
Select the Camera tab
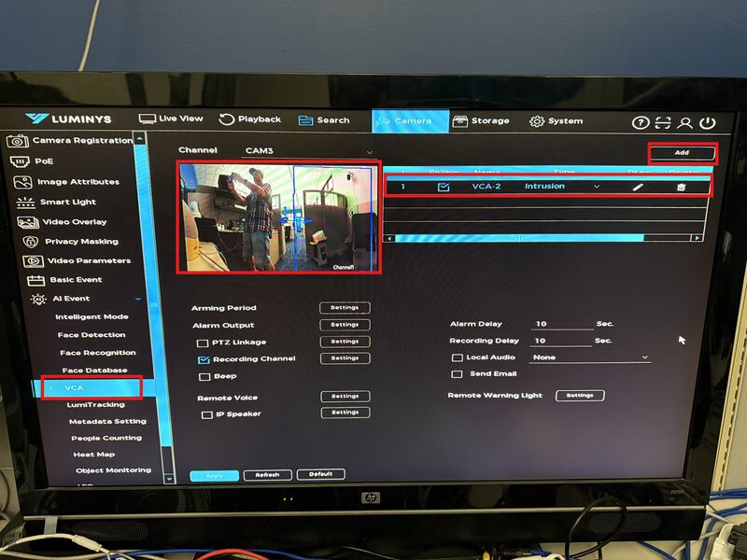(410, 121)
